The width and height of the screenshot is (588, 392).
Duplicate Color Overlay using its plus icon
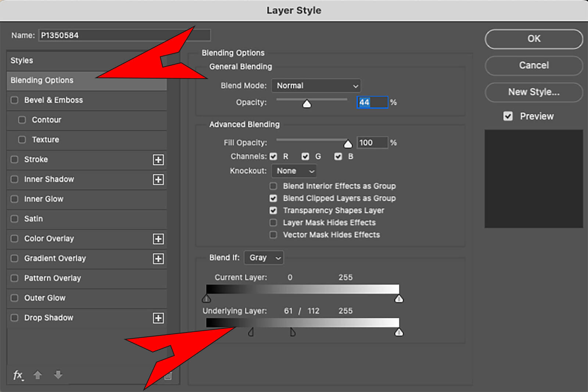[x=158, y=239]
